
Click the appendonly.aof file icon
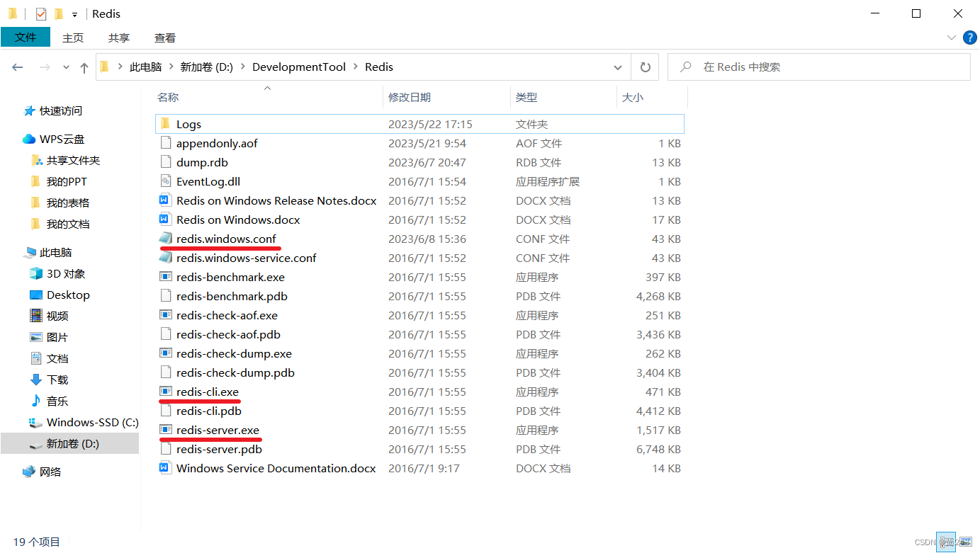165,143
